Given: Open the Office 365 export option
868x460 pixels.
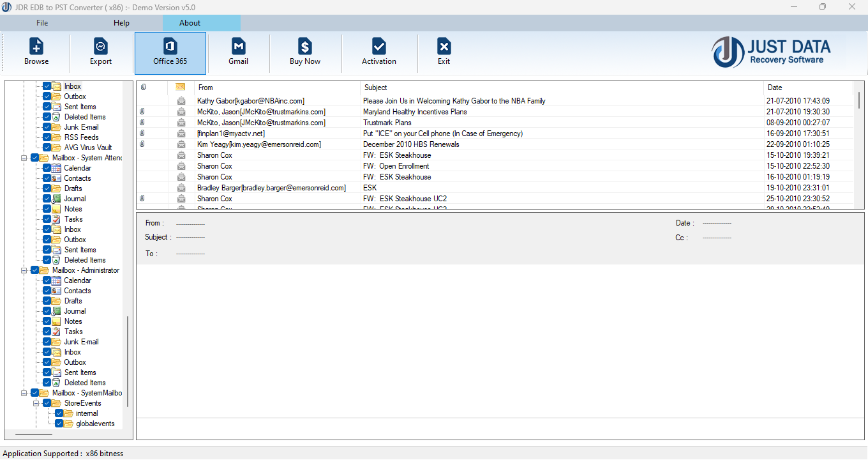Looking at the screenshot, I should click(x=169, y=52).
